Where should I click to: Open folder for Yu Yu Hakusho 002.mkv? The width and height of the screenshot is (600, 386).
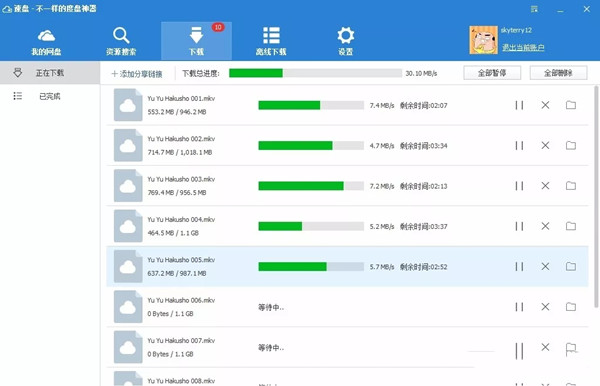click(571, 145)
